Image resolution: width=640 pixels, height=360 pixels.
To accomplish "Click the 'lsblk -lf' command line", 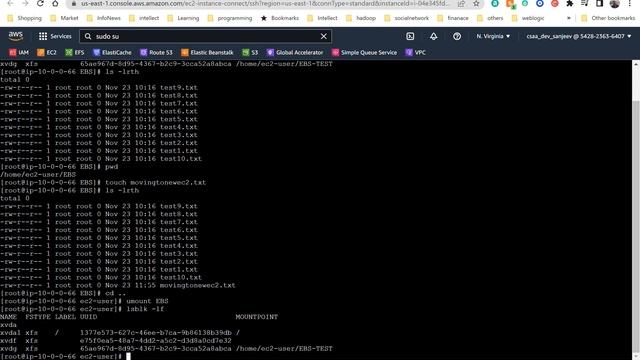I will pos(82,309).
